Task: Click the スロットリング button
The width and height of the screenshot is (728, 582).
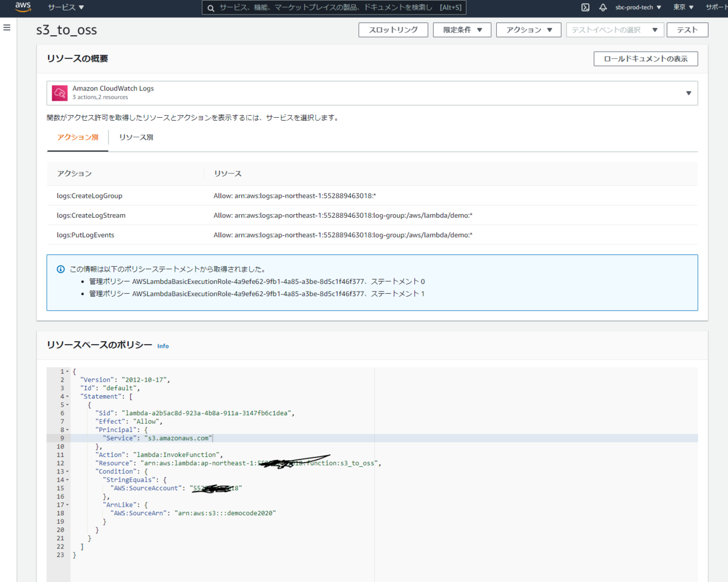Action: (x=393, y=30)
